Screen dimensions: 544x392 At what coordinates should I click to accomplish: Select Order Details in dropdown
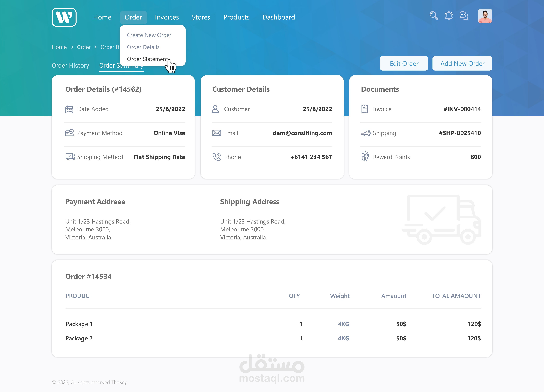point(143,47)
